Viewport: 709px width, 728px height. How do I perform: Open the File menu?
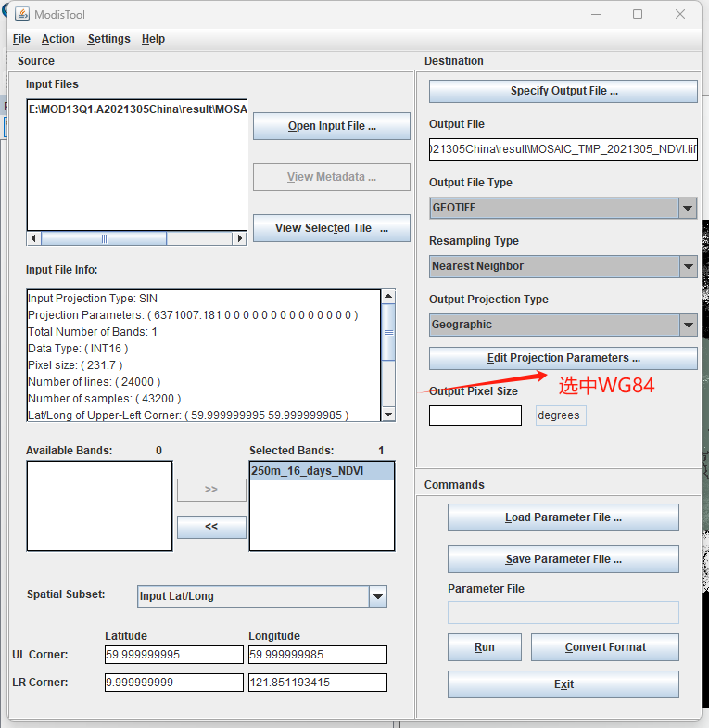tap(21, 39)
